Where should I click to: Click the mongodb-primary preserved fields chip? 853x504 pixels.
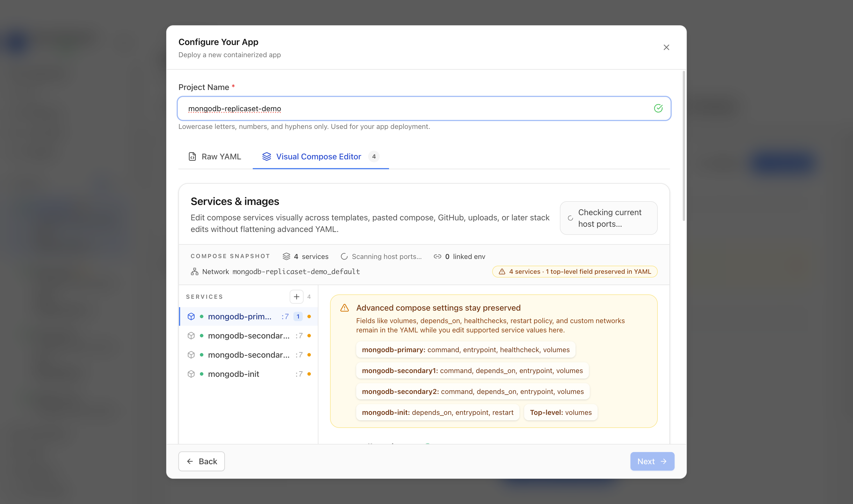pyautogui.click(x=466, y=350)
